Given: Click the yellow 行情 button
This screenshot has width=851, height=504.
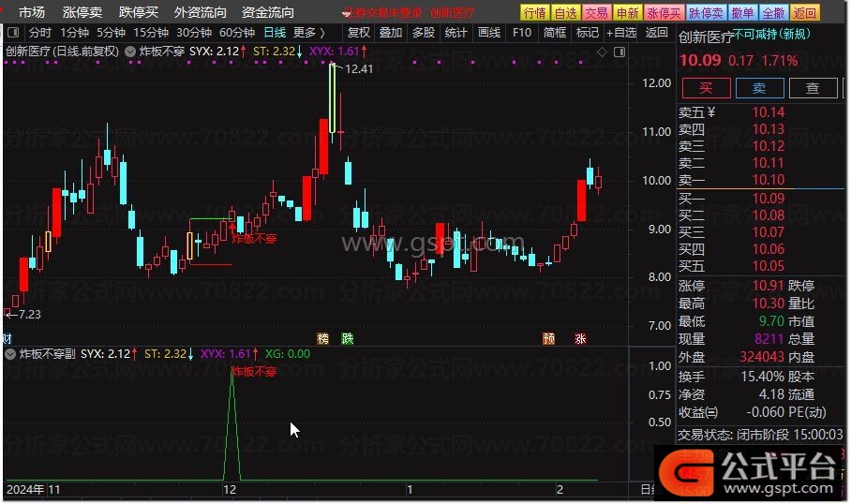Looking at the screenshot, I should click(x=534, y=12).
